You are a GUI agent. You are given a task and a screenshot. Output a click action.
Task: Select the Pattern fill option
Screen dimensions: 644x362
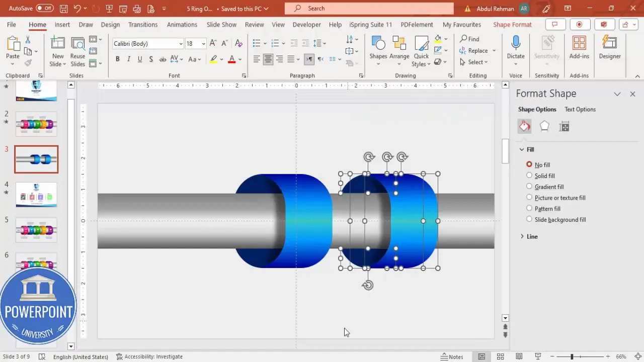point(543,209)
